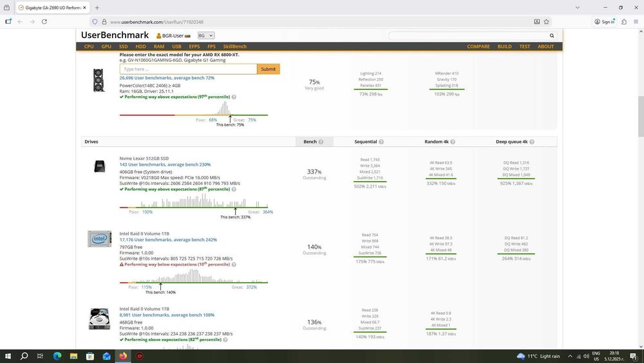644x363 pixels.
Task: Click the Intel SSD drive image
Action: 99,239
